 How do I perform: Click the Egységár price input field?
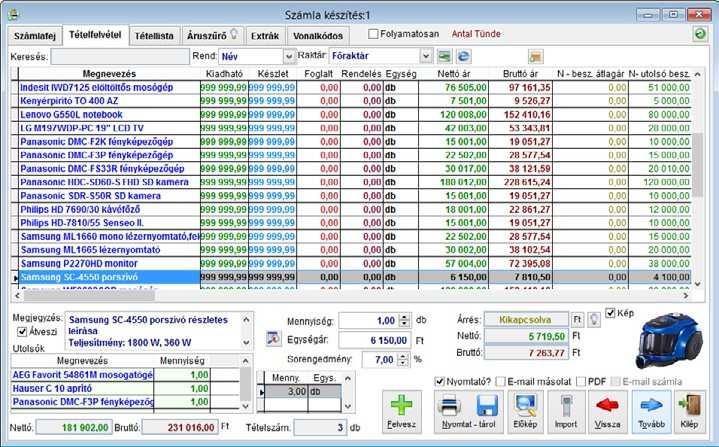[374, 341]
